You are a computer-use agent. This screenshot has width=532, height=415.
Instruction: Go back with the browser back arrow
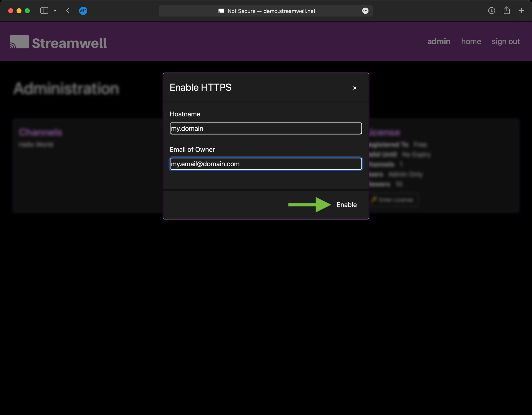click(x=68, y=11)
